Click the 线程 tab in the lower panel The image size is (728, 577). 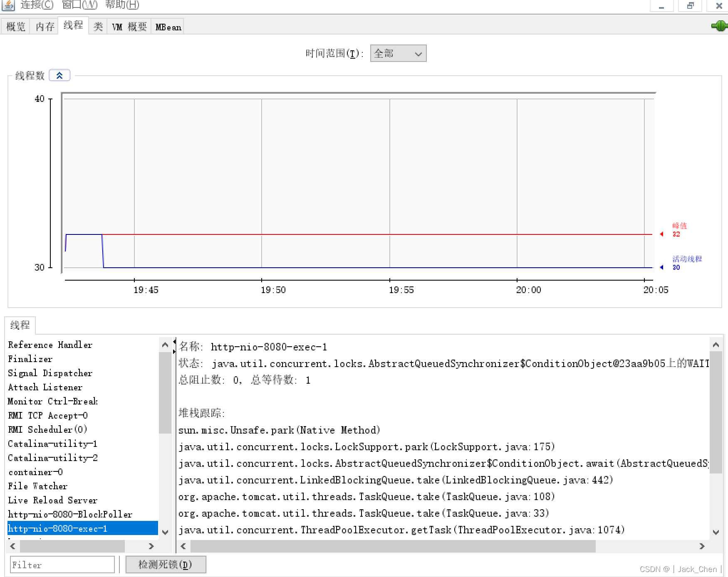point(20,325)
